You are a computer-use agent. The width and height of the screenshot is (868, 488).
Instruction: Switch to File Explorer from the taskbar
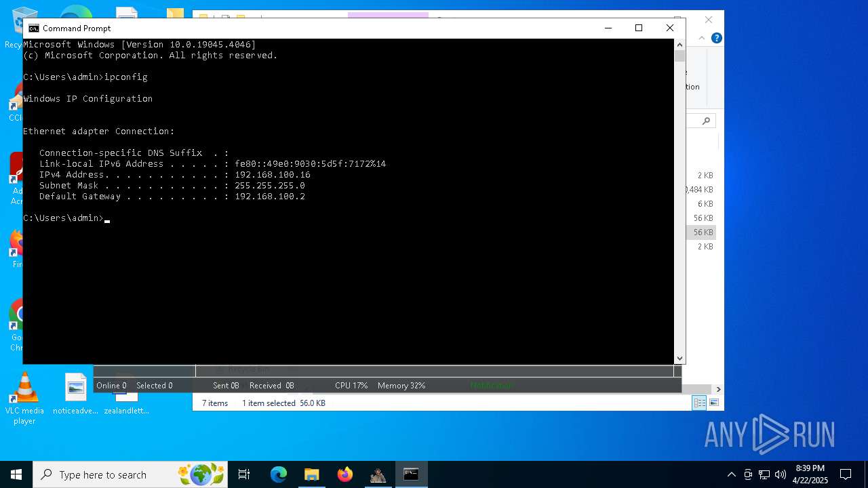[x=311, y=474]
